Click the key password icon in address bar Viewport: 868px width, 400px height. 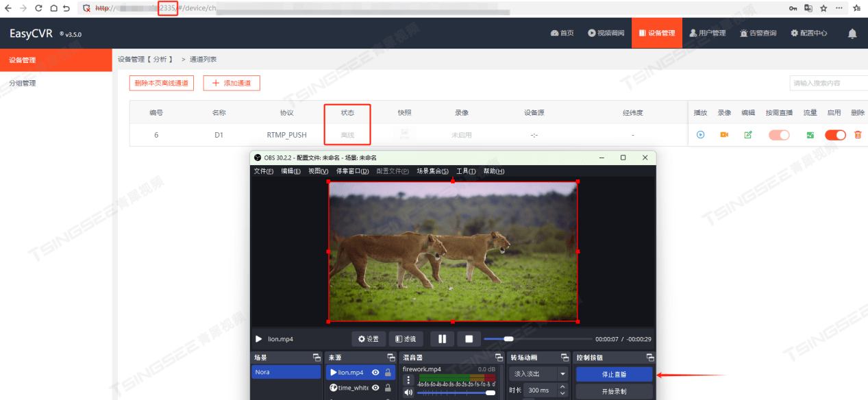pos(793,8)
